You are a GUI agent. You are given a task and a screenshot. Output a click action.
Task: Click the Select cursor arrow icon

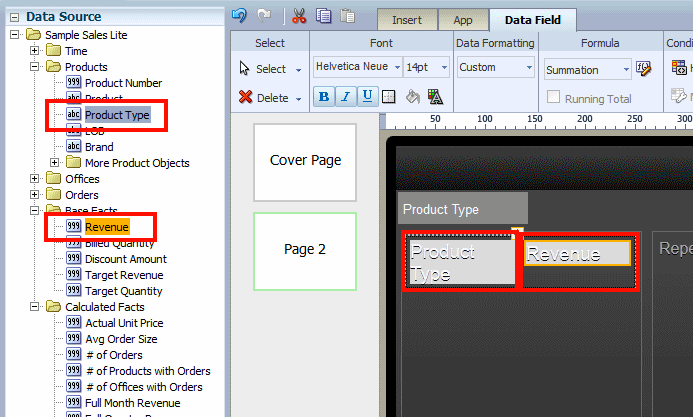[244, 68]
